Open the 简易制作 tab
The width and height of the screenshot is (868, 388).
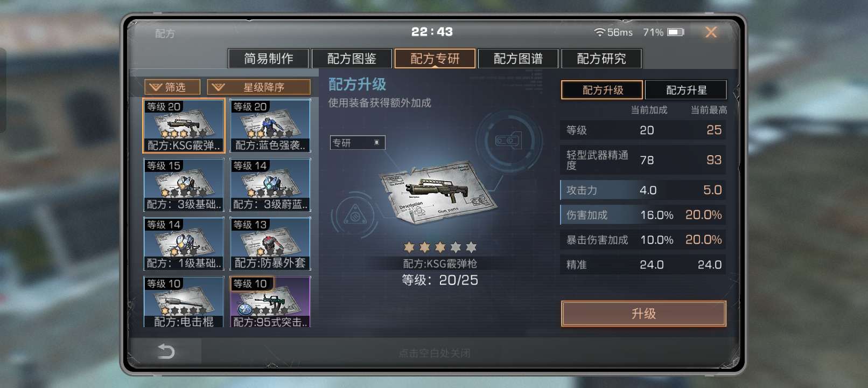pyautogui.click(x=268, y=58)
